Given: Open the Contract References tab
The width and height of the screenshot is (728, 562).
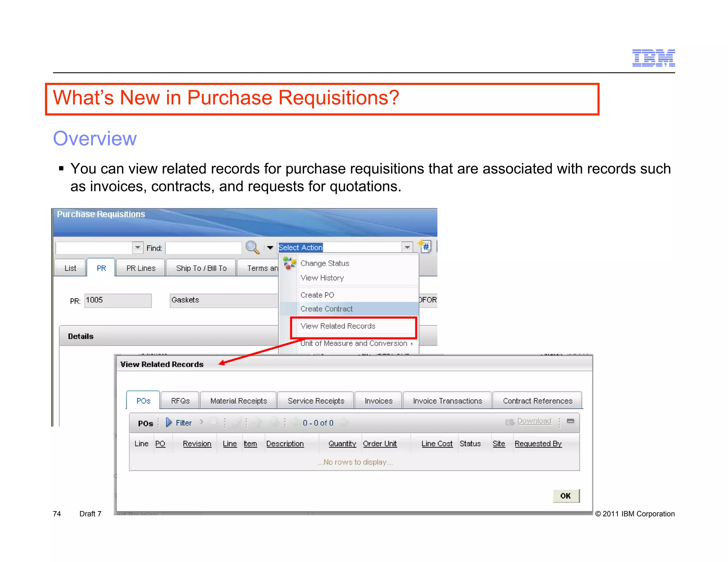Looking at the screenshot, I should point(537,401).
